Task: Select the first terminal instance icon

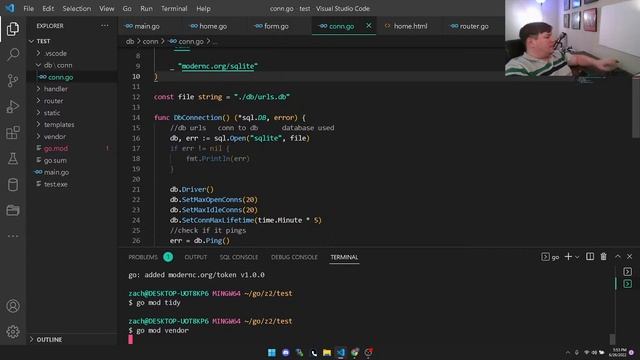Action: (627, 271)
